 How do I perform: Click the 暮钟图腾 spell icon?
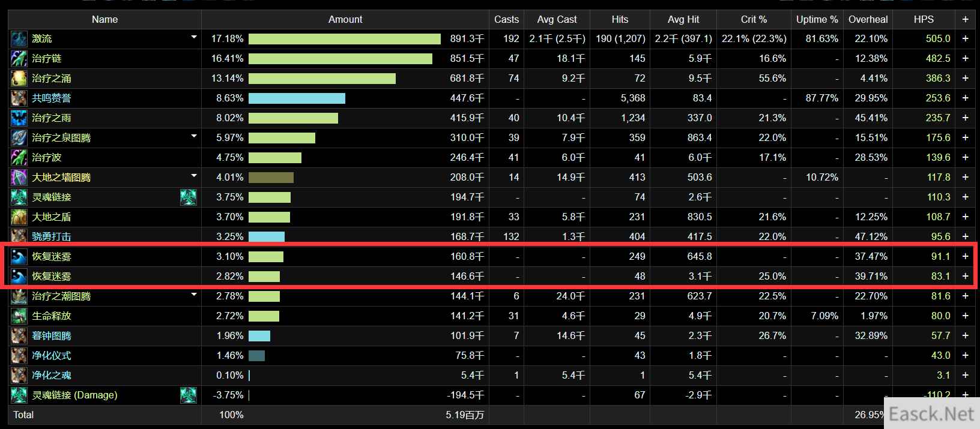(x=19, y=336)
